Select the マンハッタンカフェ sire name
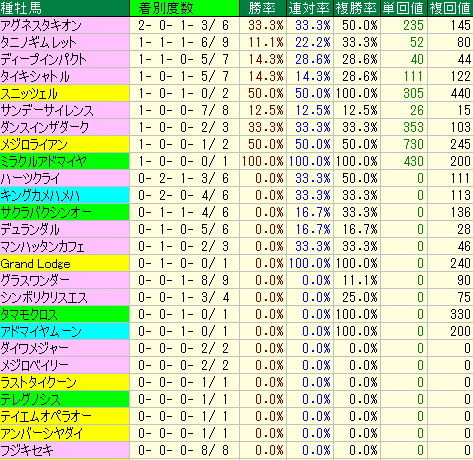The image size is (473, 460). click(43, 246)
